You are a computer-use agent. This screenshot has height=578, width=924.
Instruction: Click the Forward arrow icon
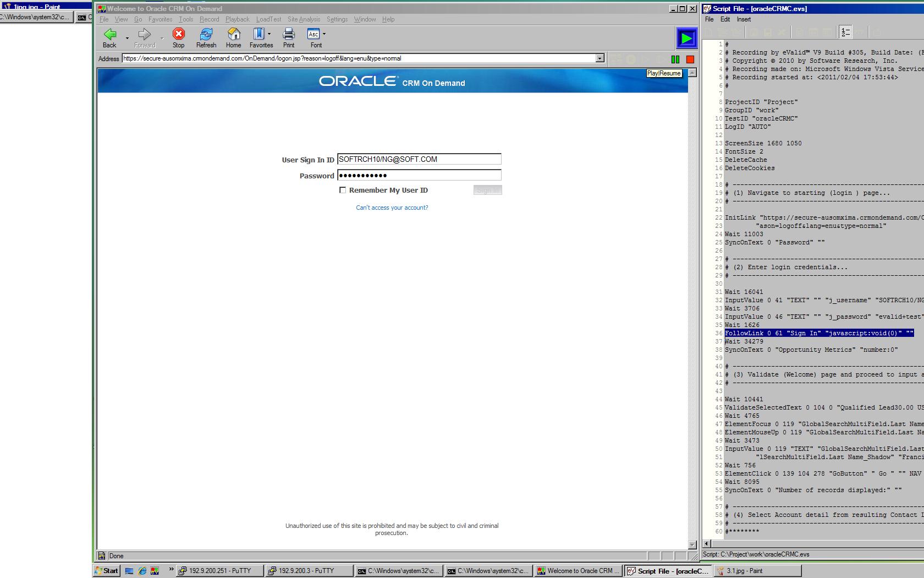[x=145, y=34]
